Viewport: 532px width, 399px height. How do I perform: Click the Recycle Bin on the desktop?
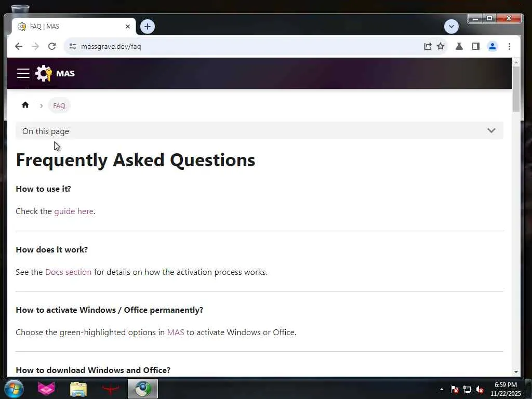point(20,8)
